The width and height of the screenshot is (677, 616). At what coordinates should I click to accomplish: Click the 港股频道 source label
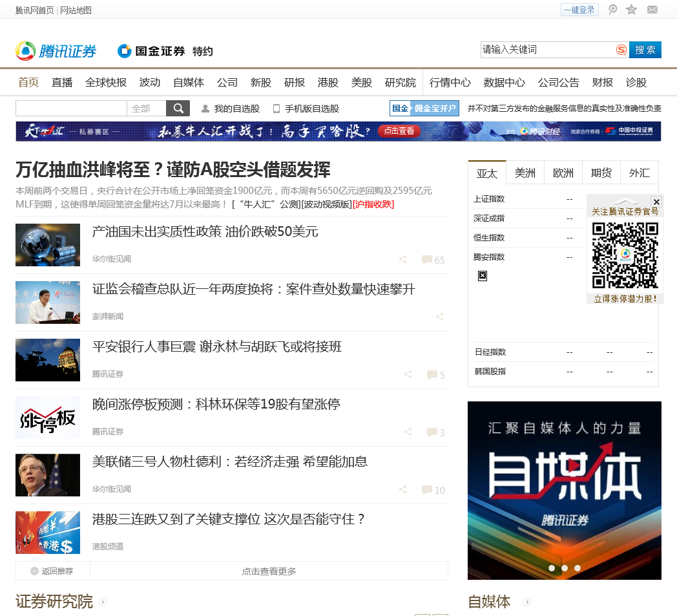coord(108,546)
